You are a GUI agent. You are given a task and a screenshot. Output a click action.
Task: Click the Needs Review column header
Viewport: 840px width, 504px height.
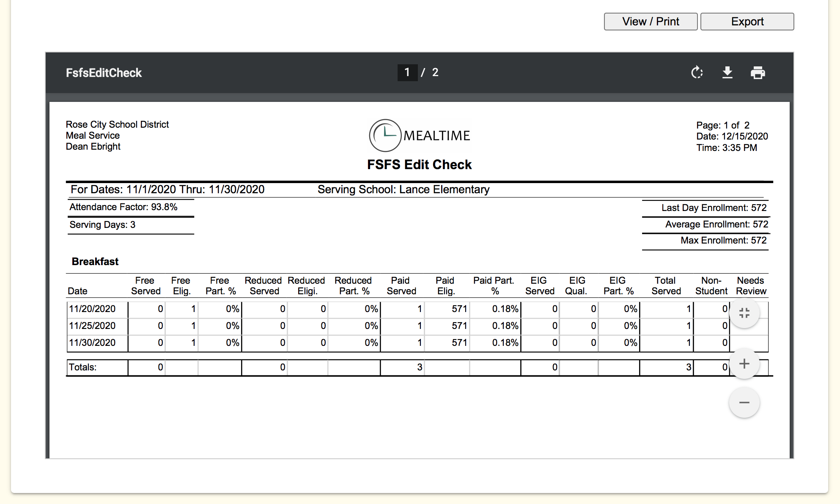tap(751, 286)
